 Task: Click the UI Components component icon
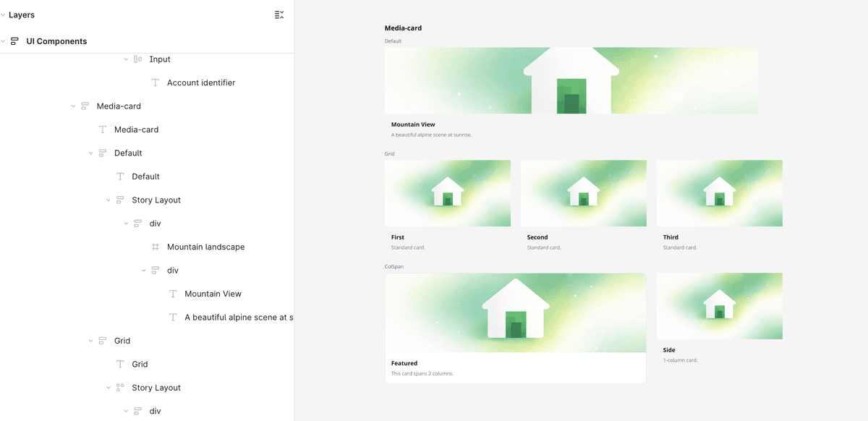point(14,41)
